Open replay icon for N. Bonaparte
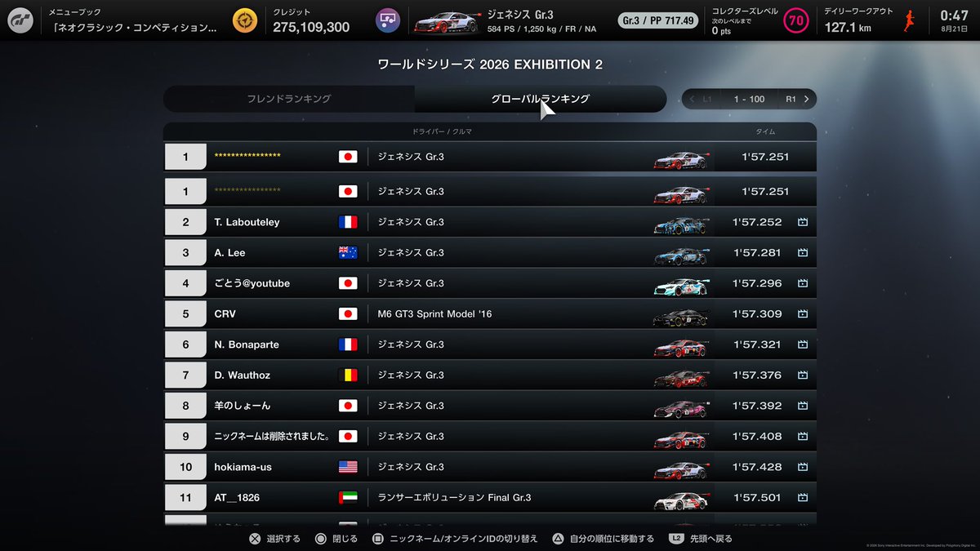The height and width of the screenshot is (551, 980). [803, 344]
